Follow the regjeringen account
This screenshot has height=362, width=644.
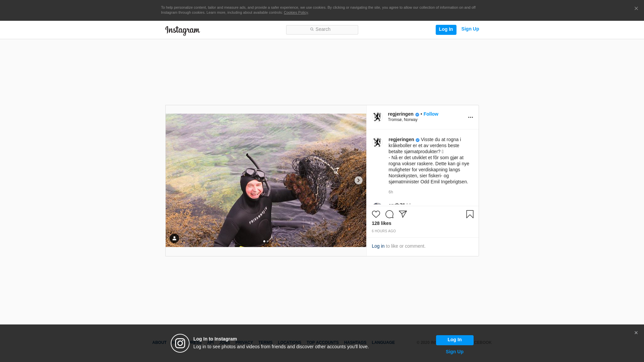(431, 114)
